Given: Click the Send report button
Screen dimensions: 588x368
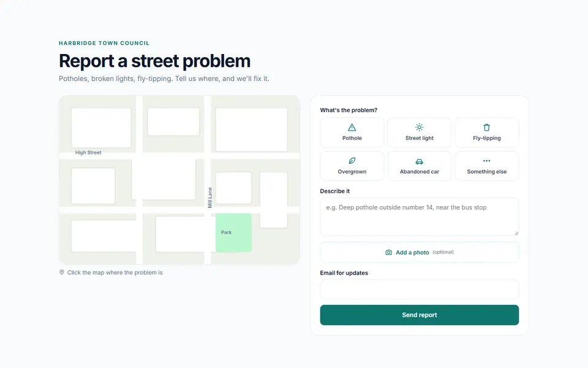Looking at the screenshot, I should tap(419, 315).
